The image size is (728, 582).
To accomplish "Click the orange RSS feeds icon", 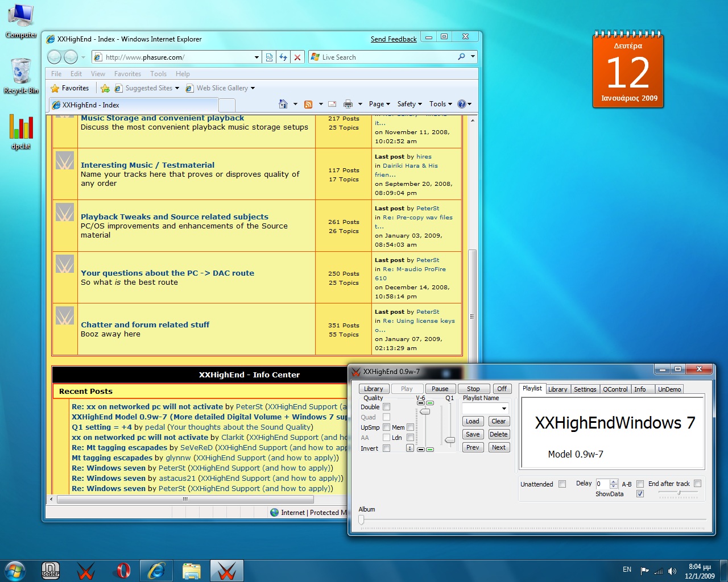I will [308, 104].
